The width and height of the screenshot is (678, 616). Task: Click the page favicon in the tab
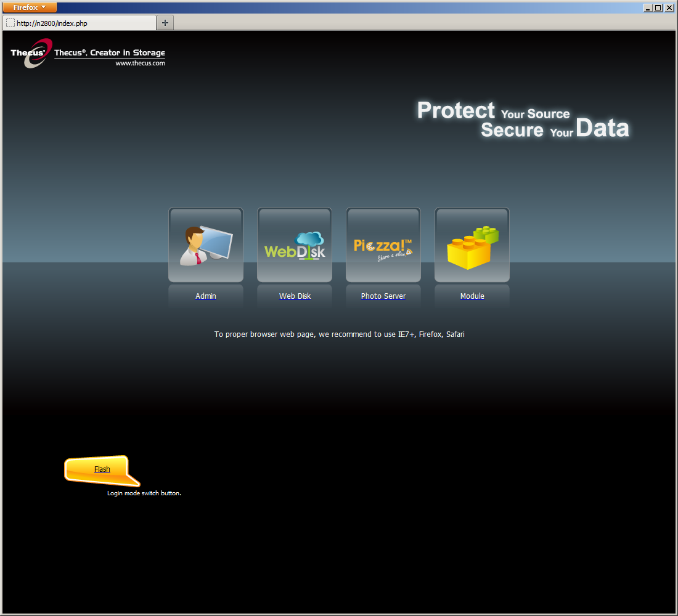tap(10, 23)
